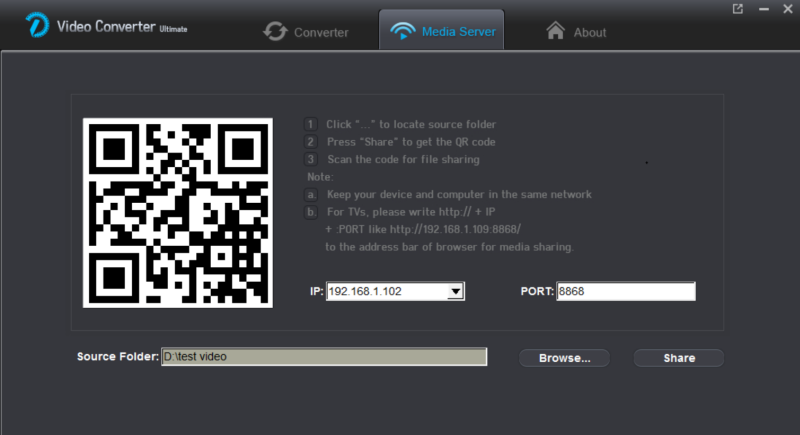Click step 2 'Press "Share" to get the QR code'
Image resolution: width=800 pixels, height=435 pixels.
(x=411, y=142)
